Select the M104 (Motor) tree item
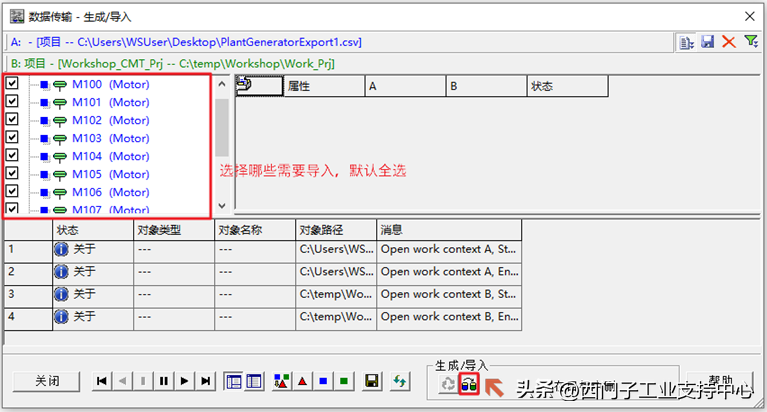 110,157
